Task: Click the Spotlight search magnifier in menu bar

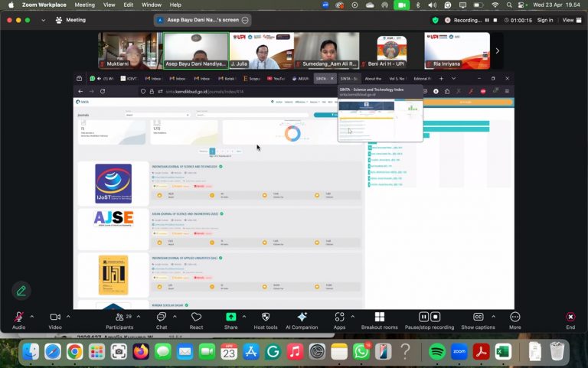Action: tap(509, 5)
